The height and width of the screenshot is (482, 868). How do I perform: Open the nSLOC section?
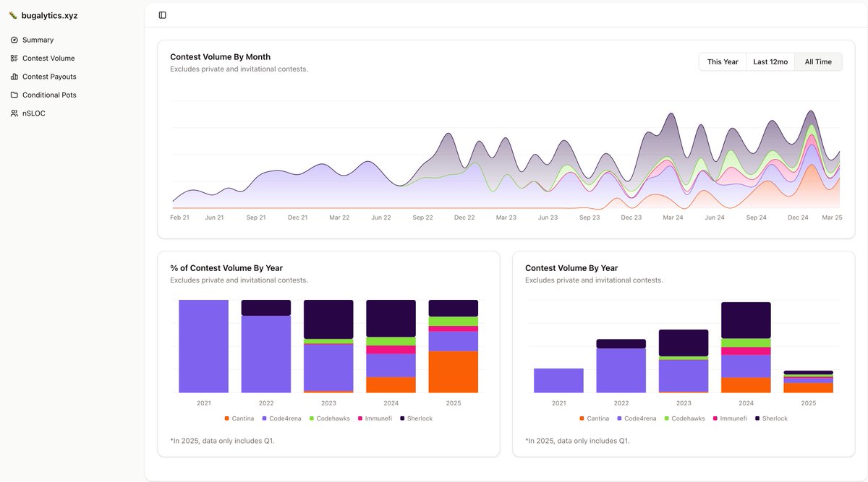pos(33,113)
